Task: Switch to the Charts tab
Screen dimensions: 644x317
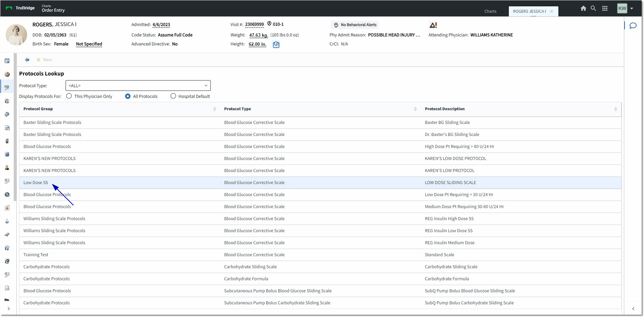Action: (490, 11)
